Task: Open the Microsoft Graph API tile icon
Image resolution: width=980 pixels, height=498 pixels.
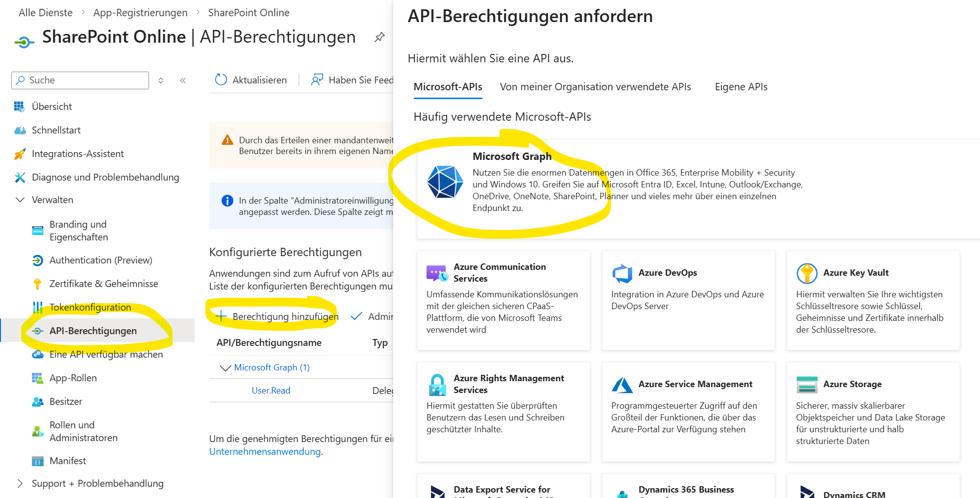Action: (x=445, y=182)
